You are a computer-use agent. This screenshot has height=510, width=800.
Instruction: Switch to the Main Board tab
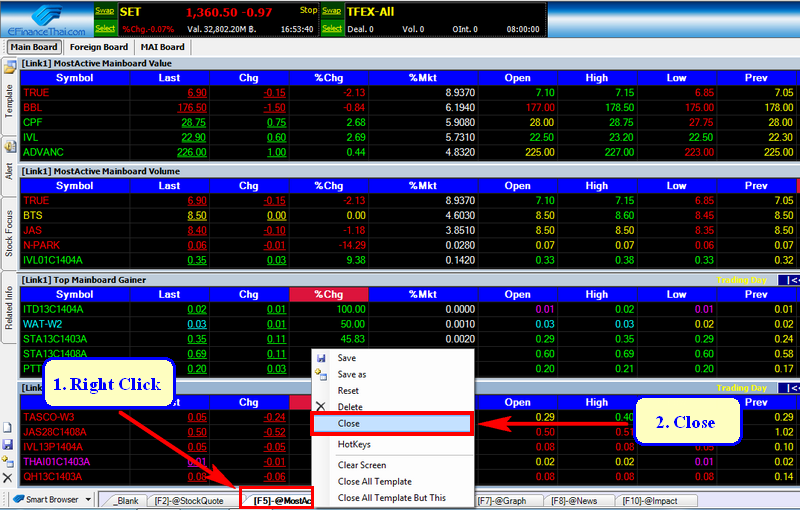(x=34, y=47)
